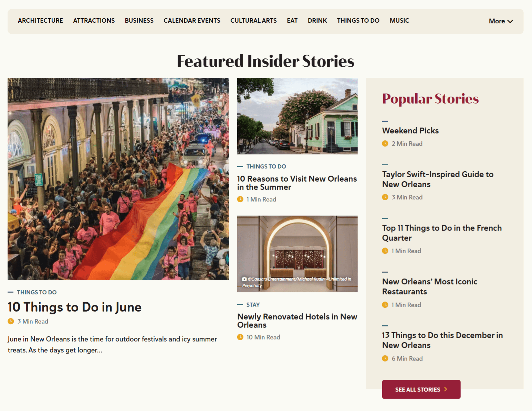Click the THINGS TO DO tag above summer story
The width and height of the screenshot is (532, 411).
click(266, 166)
